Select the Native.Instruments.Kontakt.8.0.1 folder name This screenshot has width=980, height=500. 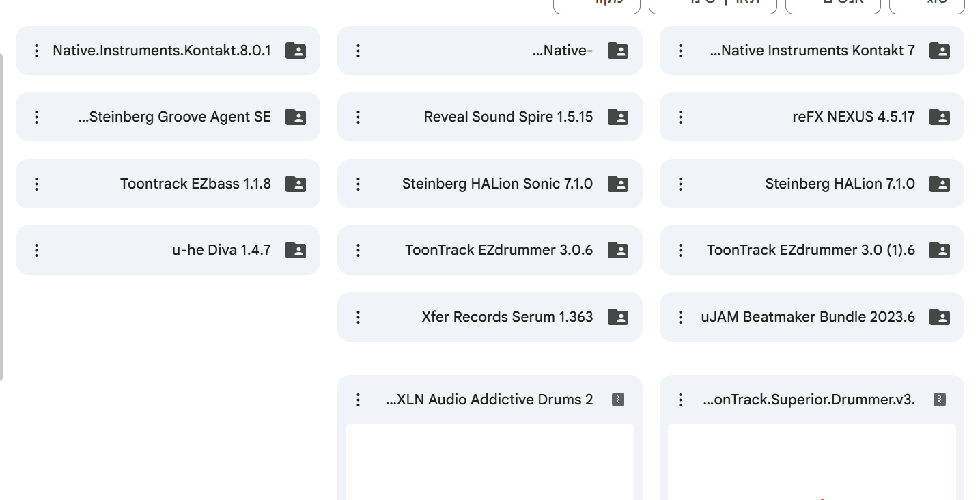162,51
